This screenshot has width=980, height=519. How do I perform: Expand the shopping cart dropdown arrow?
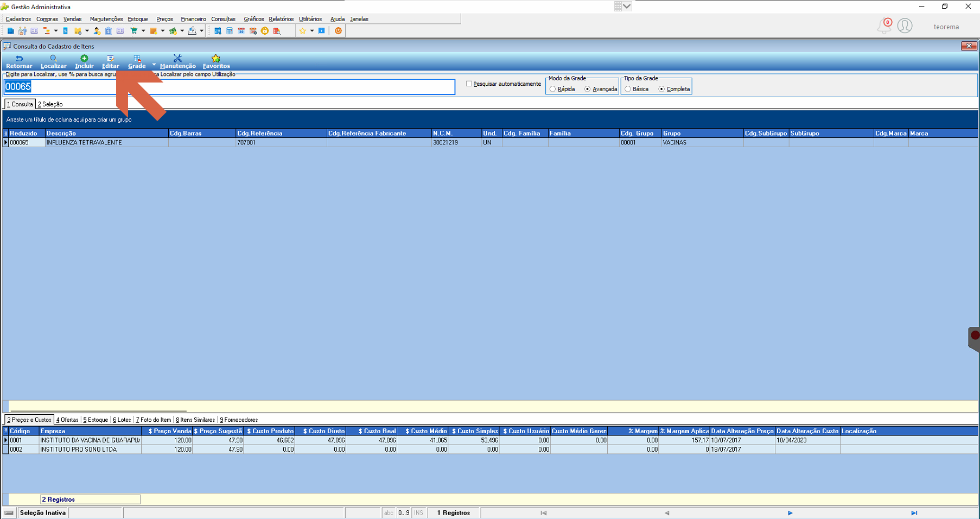pyautogui.click(x=143, y=31)
